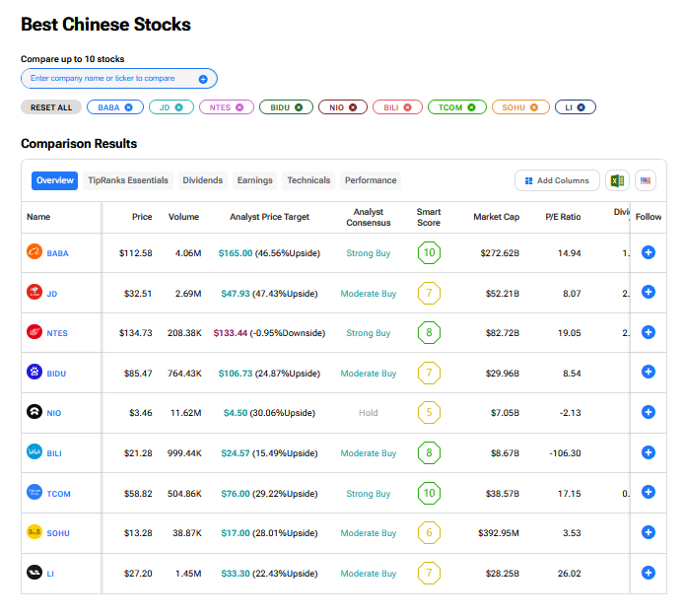Open the BILI ticker link

point(54,453)
